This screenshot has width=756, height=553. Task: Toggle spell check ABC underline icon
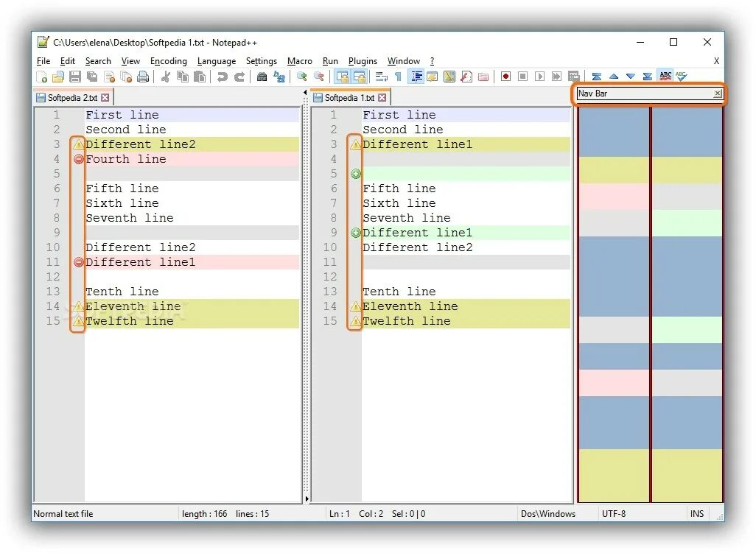tap(665, 76)
